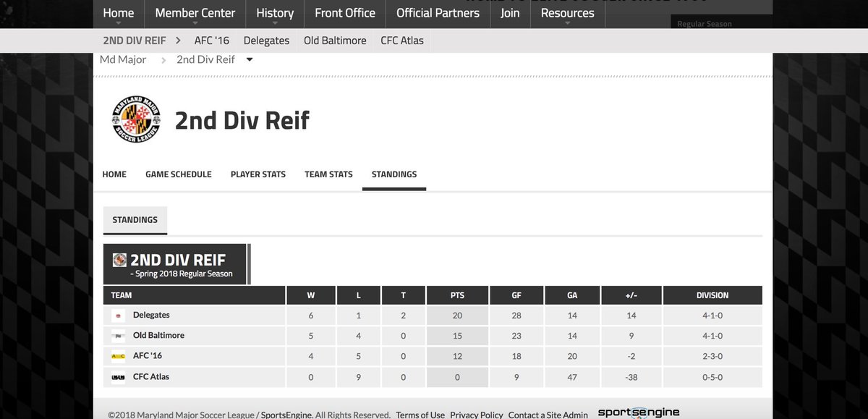Open the Resources menu
The image size is (868, 419).
click(568, 13)
